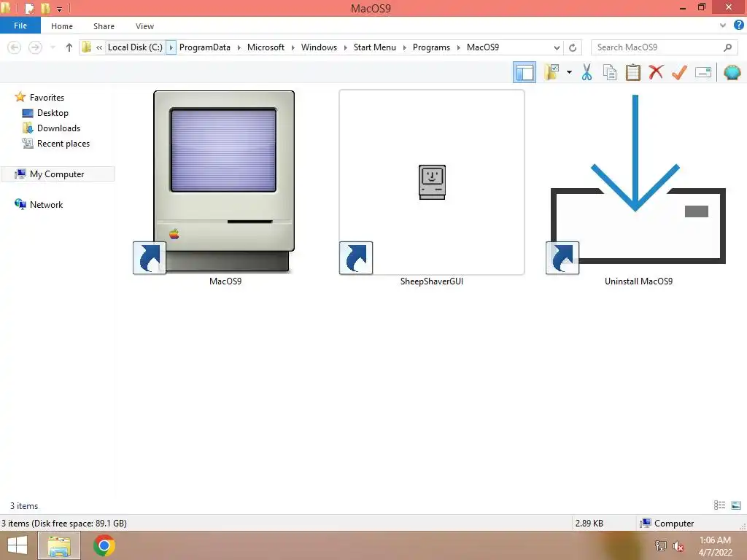Click the Rename label icon in toolbar
The width and height of the screenshot is (747, 560).
[x=703, y=72]
